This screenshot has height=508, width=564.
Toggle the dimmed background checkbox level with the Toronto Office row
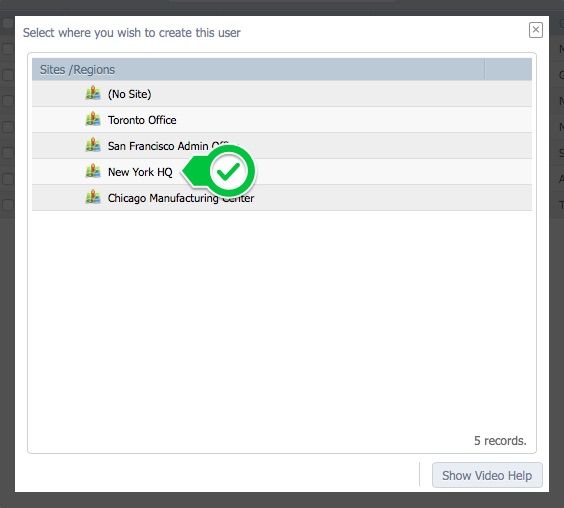coord(8,127)
